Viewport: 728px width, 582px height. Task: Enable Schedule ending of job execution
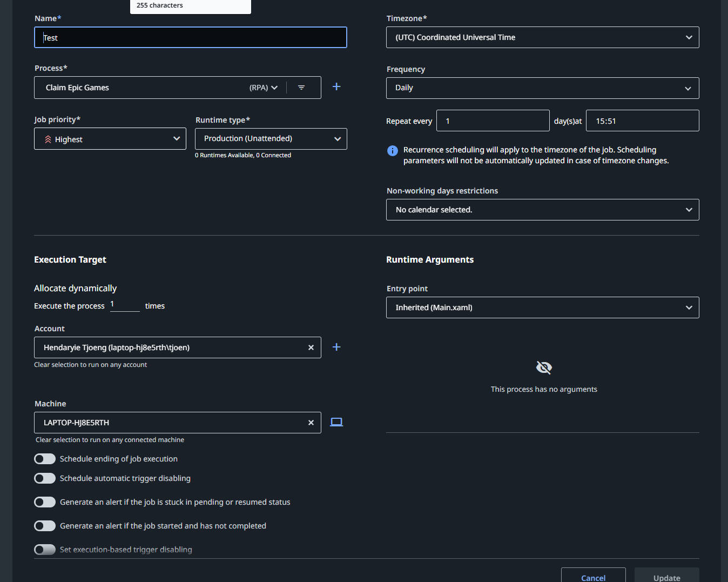(x=45, y=458)
